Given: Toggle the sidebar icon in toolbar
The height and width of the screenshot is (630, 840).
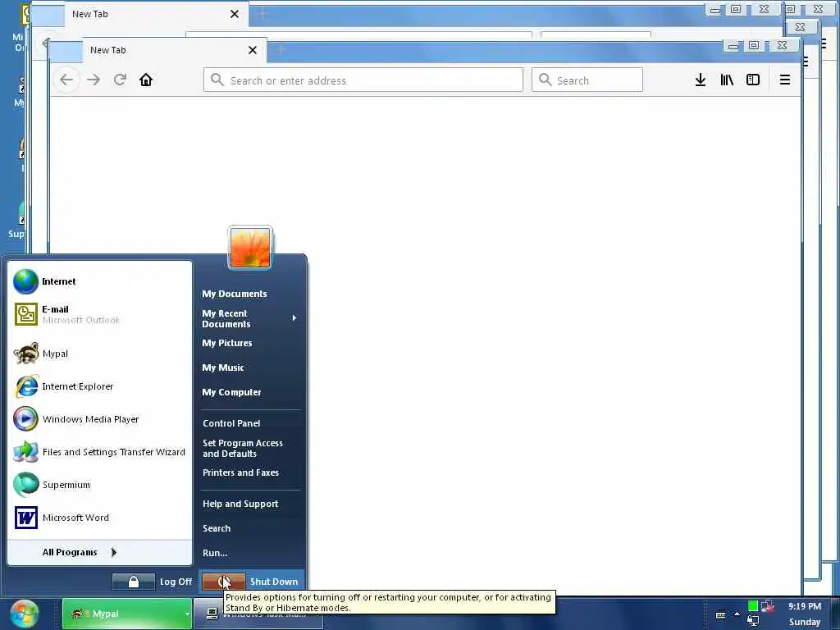Looking at the screenshot, I should tap(753, 80).
